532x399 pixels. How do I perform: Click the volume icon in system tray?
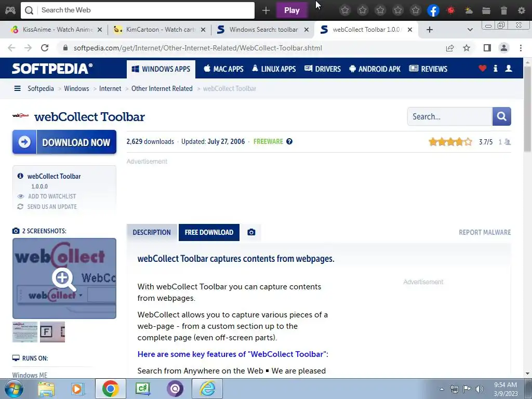coord(479,389)
